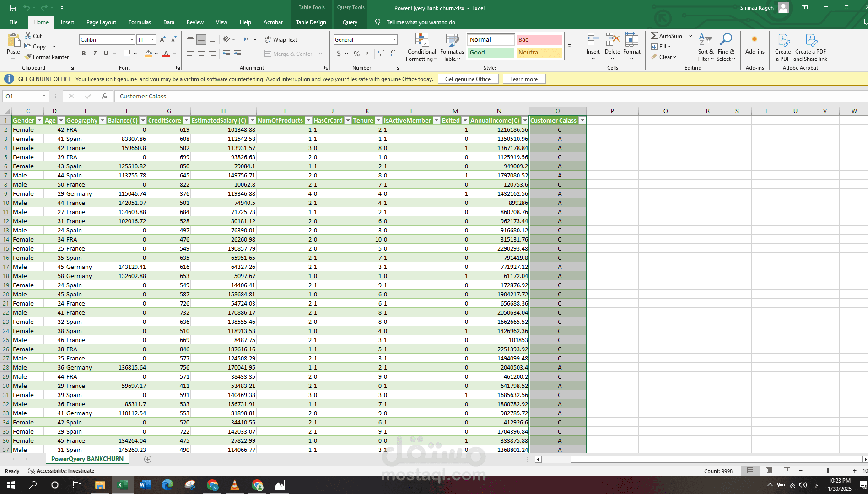This screenshot has height=494, width=868.
Task: Open the borders dropdown arrow
Action: [135, 54]
